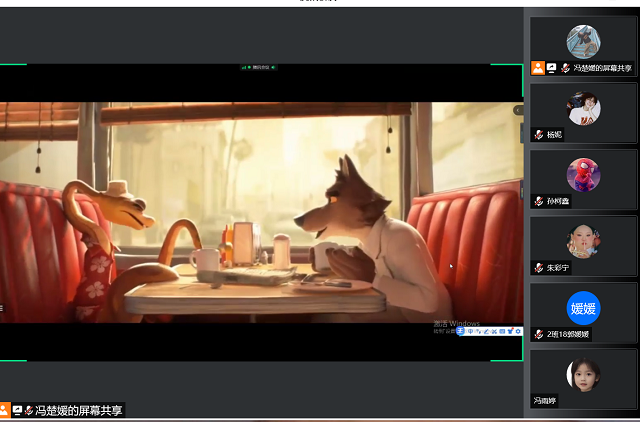Click the muted mic icon beside 2班18郭媛媛

pos(538,334)
